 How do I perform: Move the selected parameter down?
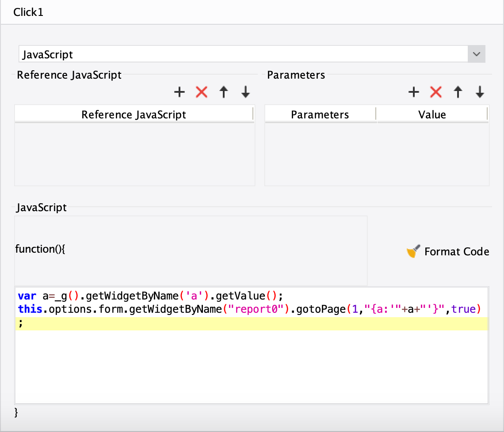(479, 92)
